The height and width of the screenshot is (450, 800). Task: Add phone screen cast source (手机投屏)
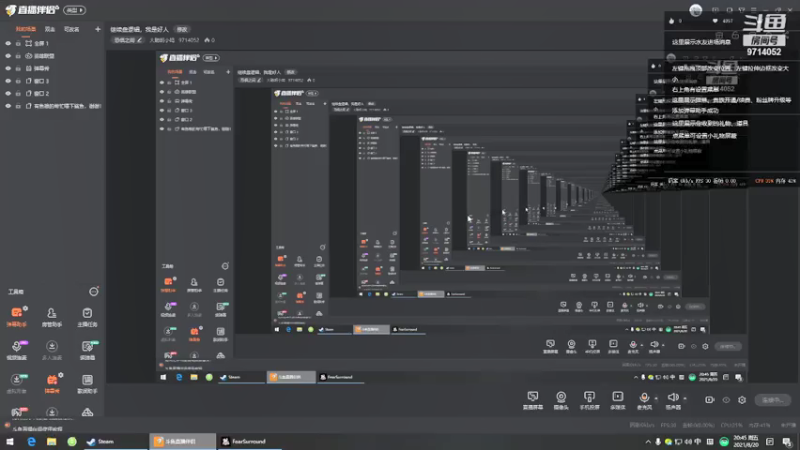click(x=589, y=400)
